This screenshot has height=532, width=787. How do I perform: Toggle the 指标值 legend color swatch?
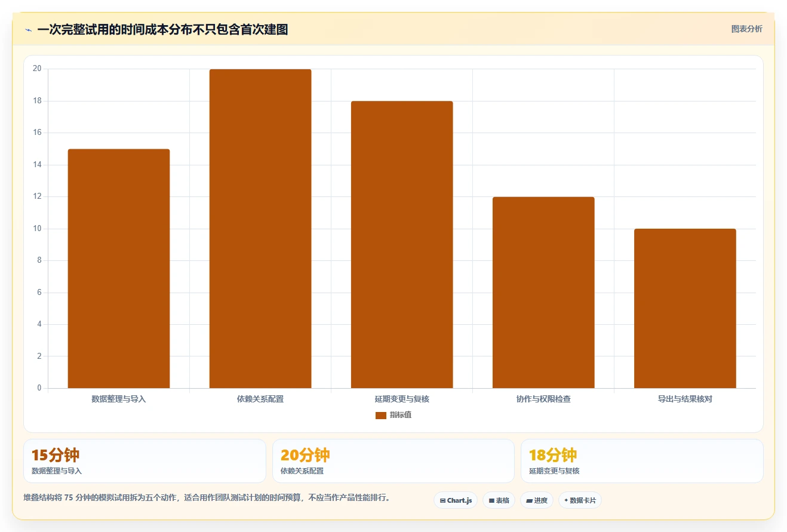(381, 415)
